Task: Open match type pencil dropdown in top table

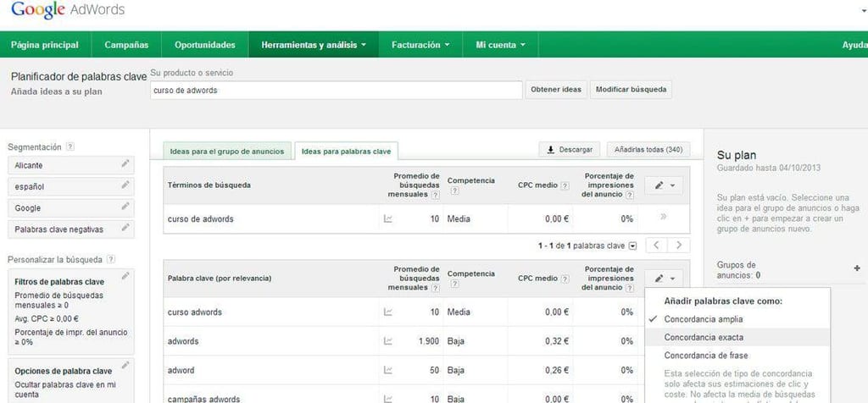Action: [664, 185]
